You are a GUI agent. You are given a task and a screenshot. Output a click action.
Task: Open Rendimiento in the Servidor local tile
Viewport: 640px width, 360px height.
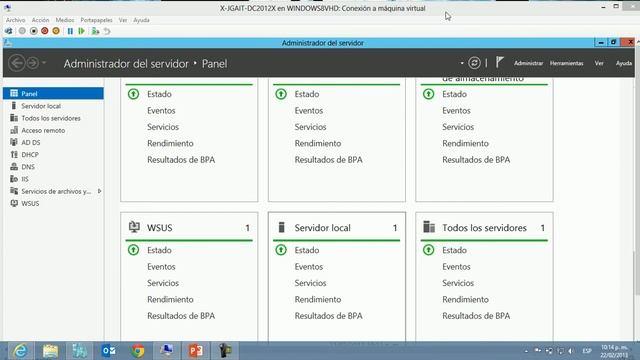click(x=318, y=299)
